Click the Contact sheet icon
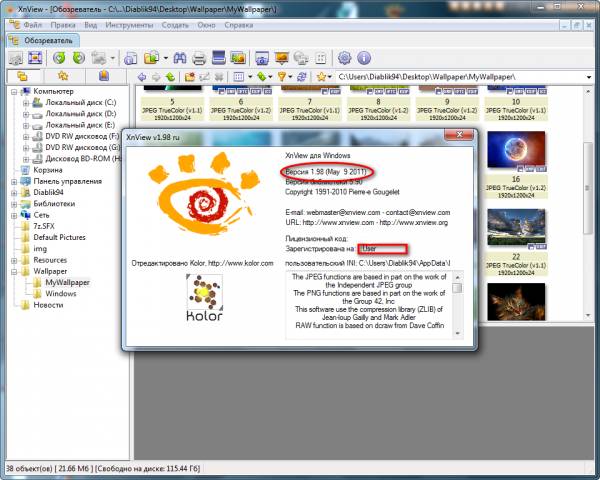The image size is (600, 480). [321, 58]
